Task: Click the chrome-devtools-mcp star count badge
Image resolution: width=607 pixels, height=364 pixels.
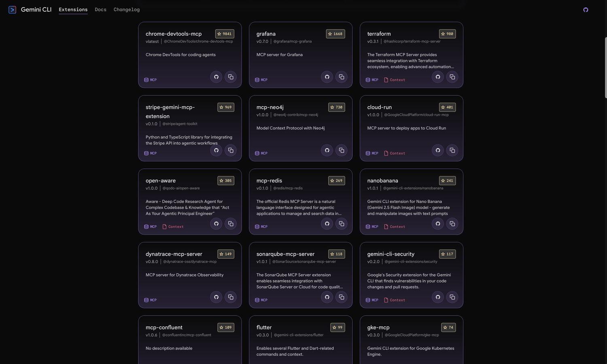Action: coord(225,34)
